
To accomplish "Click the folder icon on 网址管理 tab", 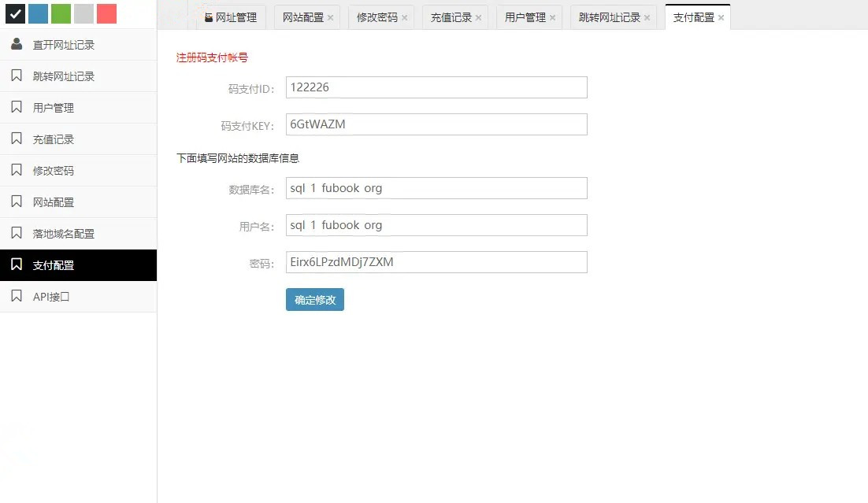I will (209, 17).
